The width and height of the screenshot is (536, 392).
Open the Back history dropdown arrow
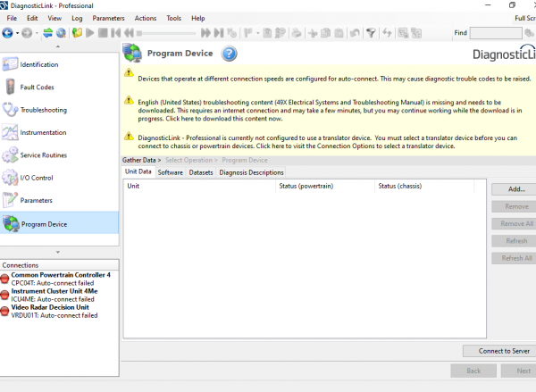[x=18, y=33]
